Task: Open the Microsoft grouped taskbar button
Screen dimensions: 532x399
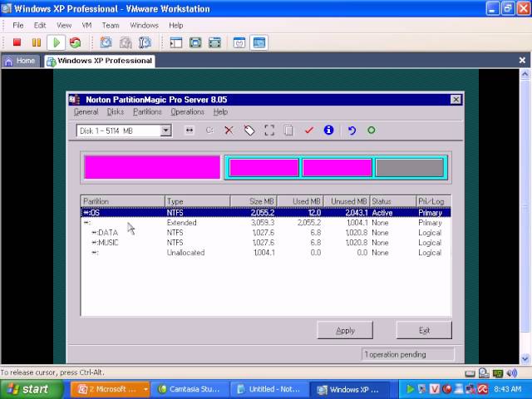Action: click(110, 389)
